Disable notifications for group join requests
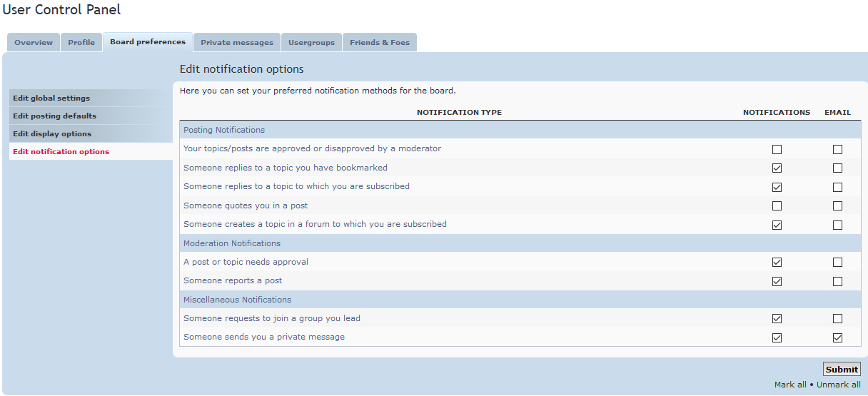868x396 pixels. click(777, 319)
